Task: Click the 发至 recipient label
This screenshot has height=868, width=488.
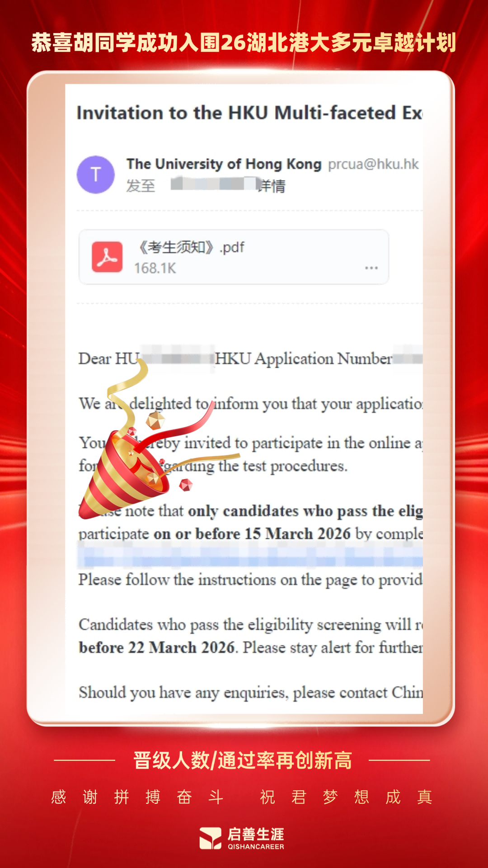Action: point(141,186)
